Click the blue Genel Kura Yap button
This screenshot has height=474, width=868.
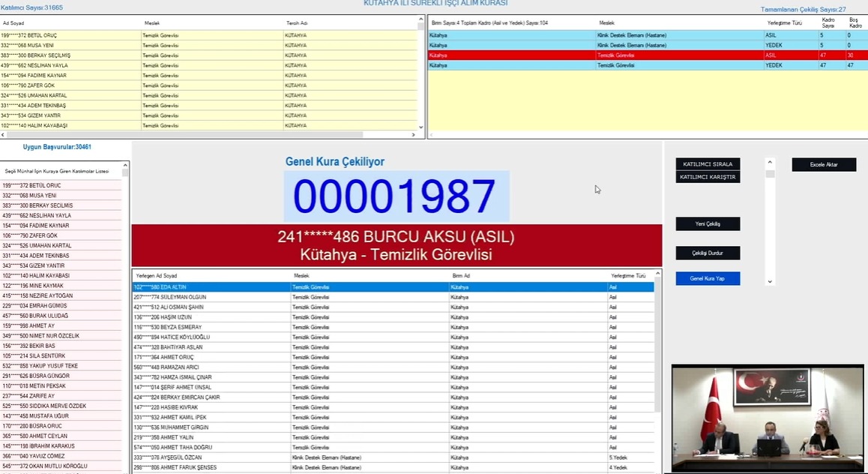coord(708,278)
